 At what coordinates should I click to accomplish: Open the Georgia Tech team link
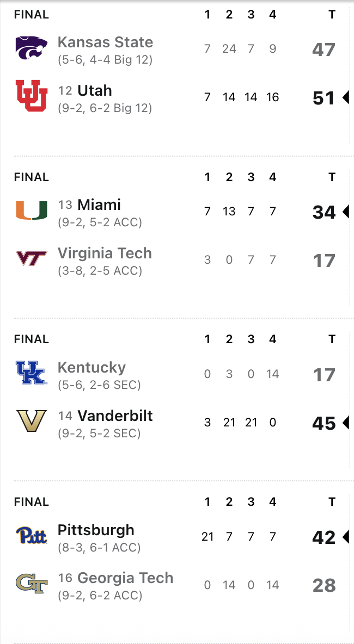click(x=125, y=578)
